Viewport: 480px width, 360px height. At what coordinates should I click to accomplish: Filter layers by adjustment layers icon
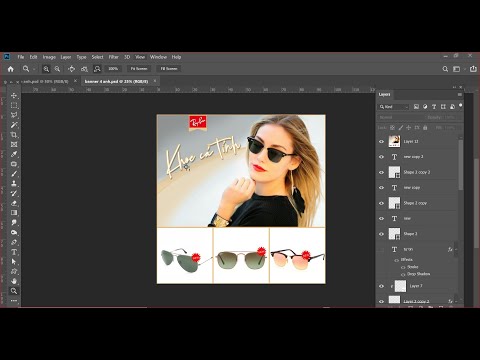pos(425,107)
